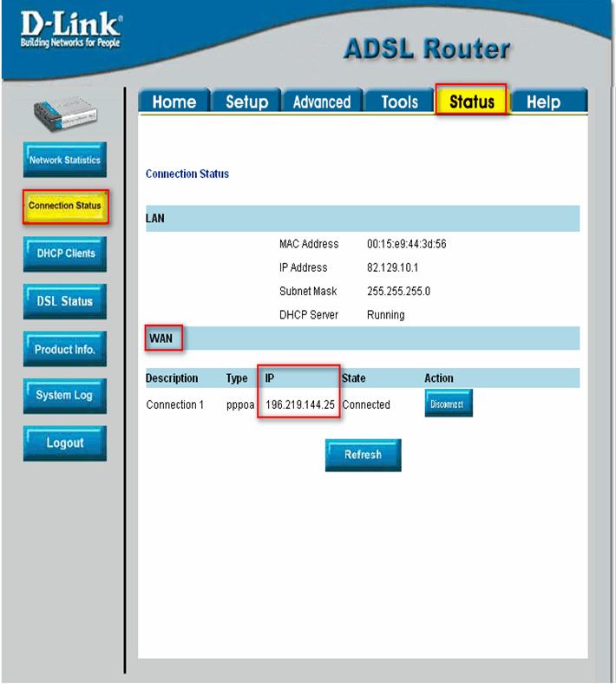Open the Home tab
Image resolution: width=616 pixels, height=684 pixels.
[174, 102]
